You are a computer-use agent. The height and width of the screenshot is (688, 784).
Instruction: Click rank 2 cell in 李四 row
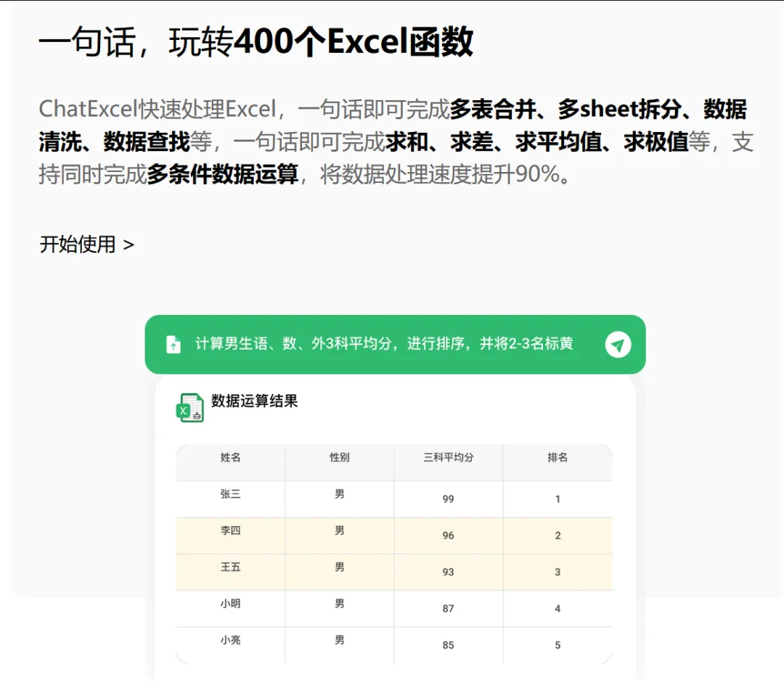[x=558, y=536]
